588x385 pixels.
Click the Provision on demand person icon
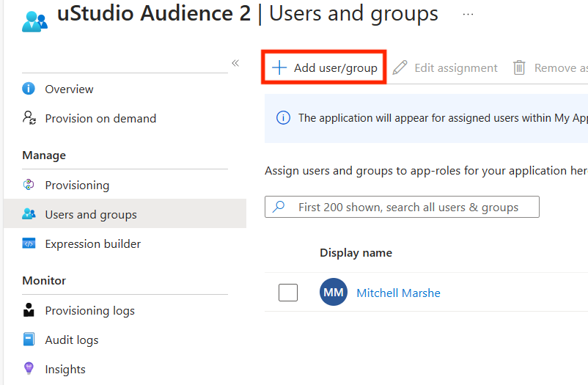tap(29, 118)
